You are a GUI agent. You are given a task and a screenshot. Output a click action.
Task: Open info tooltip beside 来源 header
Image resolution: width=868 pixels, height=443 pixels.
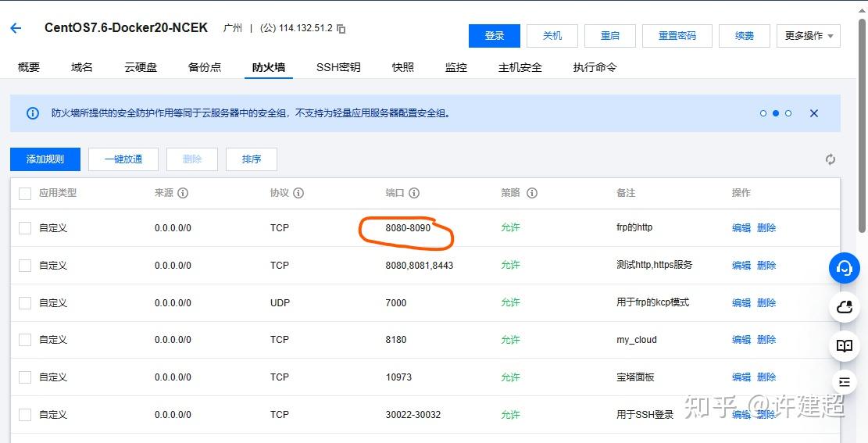pyautogui.click(x=183, y=193)
